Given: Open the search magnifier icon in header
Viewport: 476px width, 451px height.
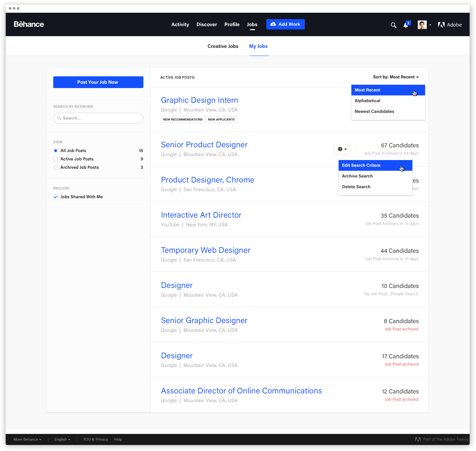Looking at the screenshot, I should coord(394,25).
